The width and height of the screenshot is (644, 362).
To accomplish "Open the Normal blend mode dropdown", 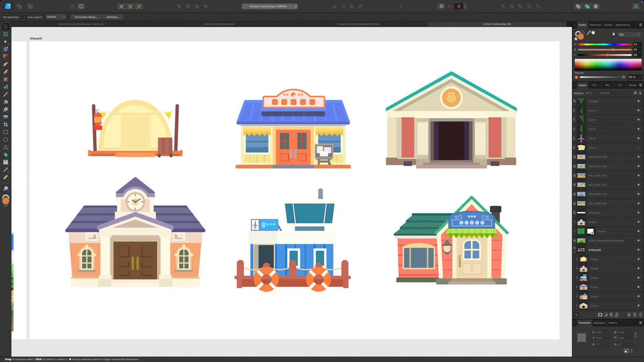I will [615, 93].
